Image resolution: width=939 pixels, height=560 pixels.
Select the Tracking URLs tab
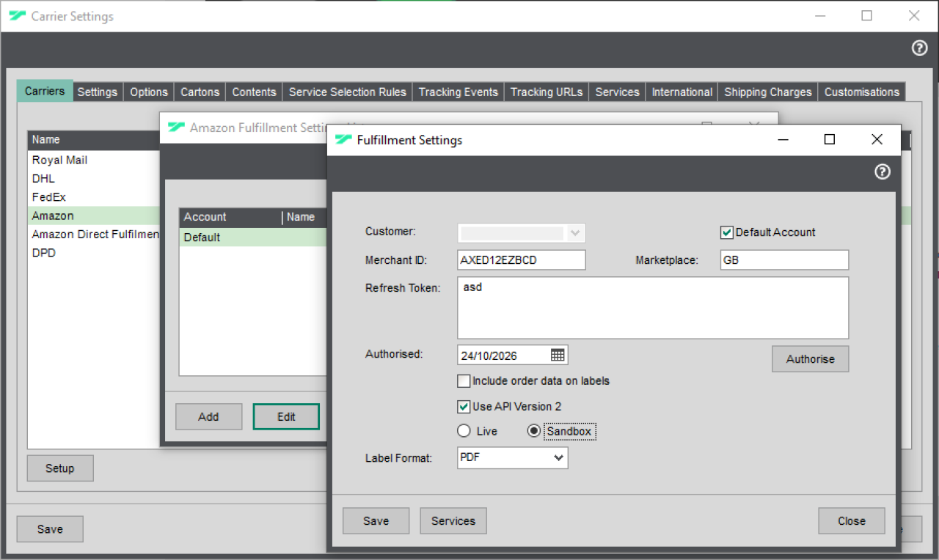tap(547, 92)
